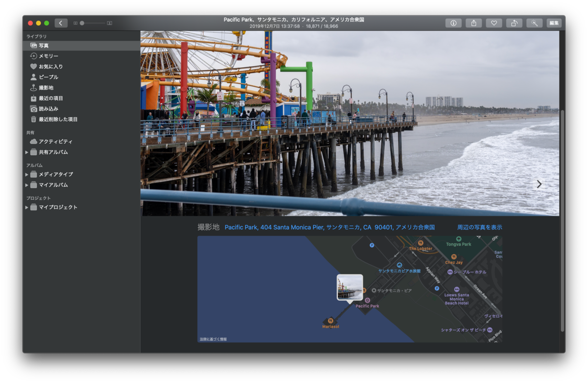Viewport: 588px width, 383px height.
Task: Click the small-thumbnail icon left of zoom slider
Action: click(x=75, y=23)
